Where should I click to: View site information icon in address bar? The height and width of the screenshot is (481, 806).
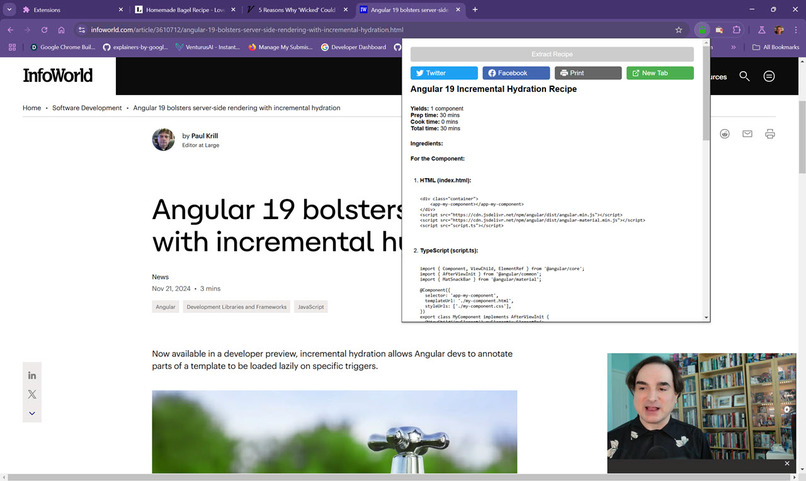click(x=81, y=30)
